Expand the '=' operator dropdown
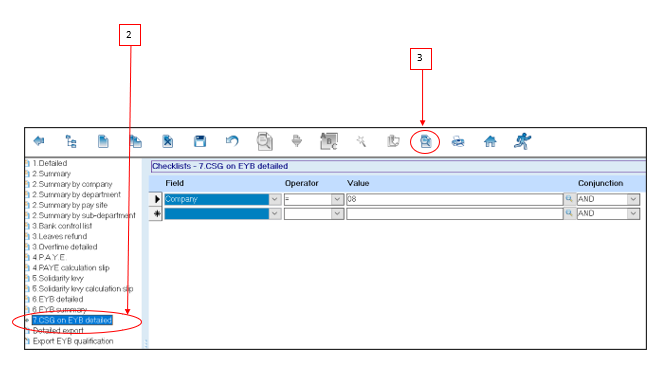The image size is (660, 366). click(337, 199)
